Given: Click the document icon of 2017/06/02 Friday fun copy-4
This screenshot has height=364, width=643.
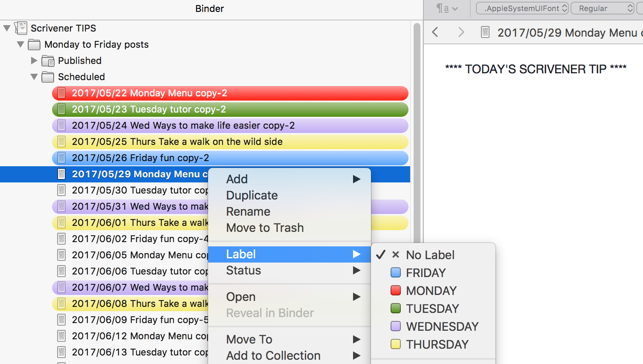Looking at the screenshot, I should click(x=61, y=239).
